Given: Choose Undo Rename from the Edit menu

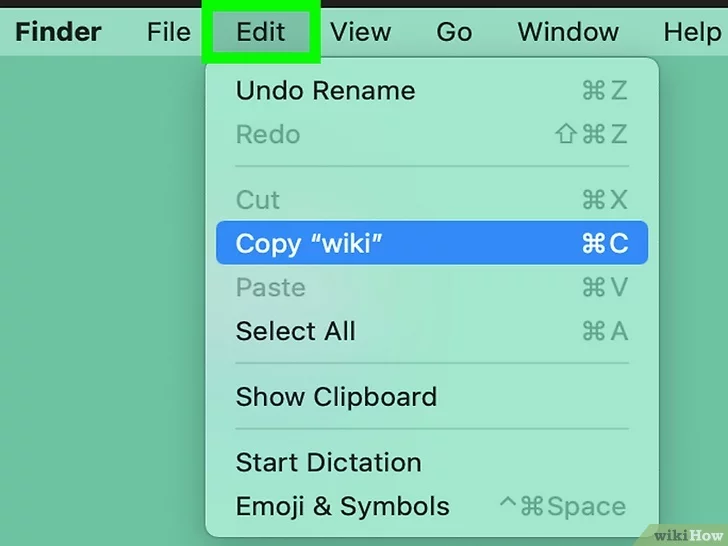Looking at the screenshot, I should (325, 91).
